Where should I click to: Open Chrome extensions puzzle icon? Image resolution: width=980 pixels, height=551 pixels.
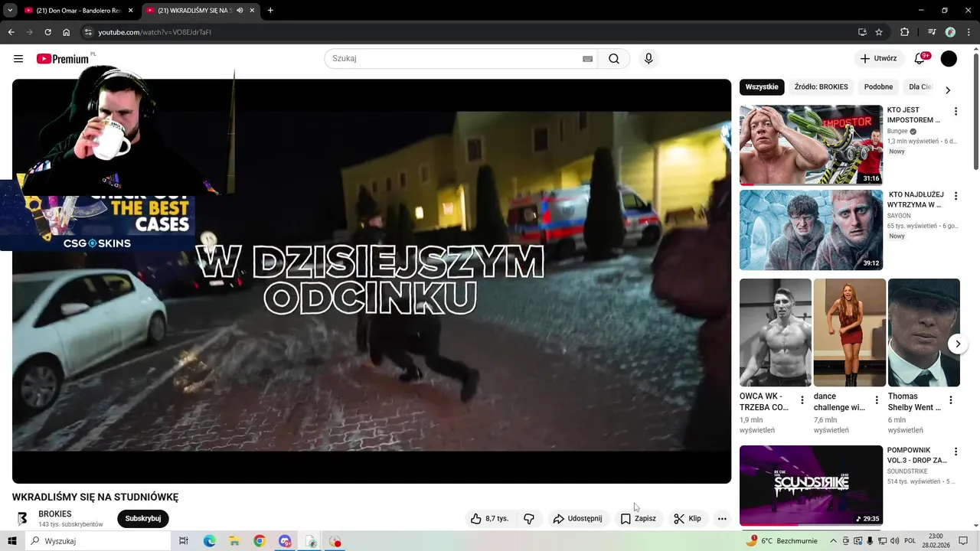pos(905,32)
